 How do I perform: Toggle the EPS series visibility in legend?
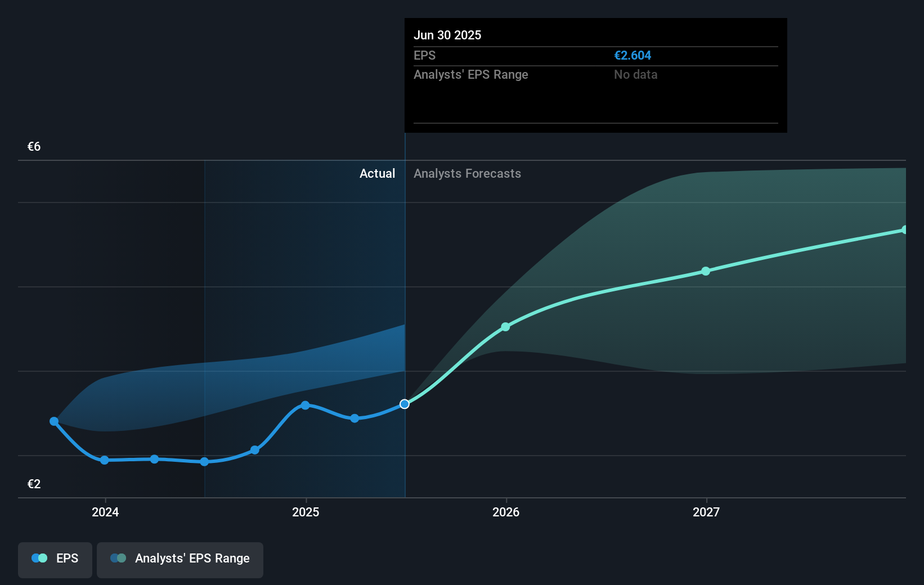[x=55, y=560]
